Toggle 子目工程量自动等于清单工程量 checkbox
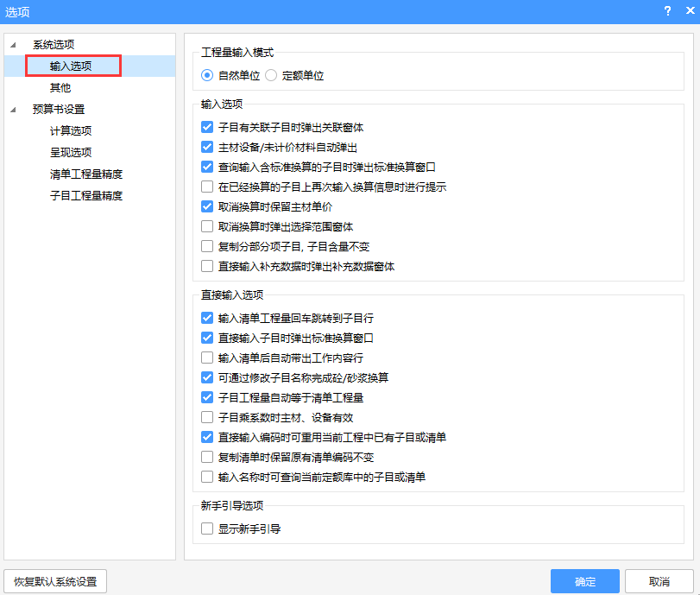This screenshot has width=700, height=595. pos(207,398)
